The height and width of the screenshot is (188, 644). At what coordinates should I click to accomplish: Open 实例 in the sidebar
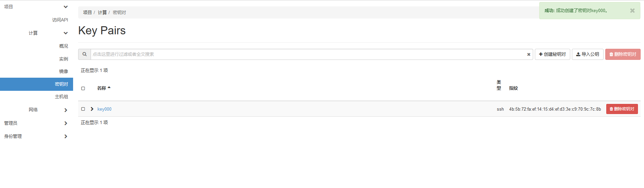click(x=63, y=59)
